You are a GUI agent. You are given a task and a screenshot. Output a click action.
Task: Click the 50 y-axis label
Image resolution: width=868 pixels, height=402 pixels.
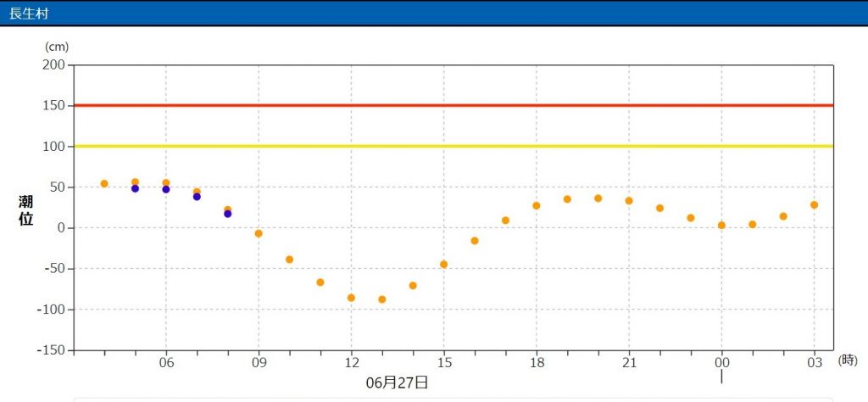tap(58, 187)
